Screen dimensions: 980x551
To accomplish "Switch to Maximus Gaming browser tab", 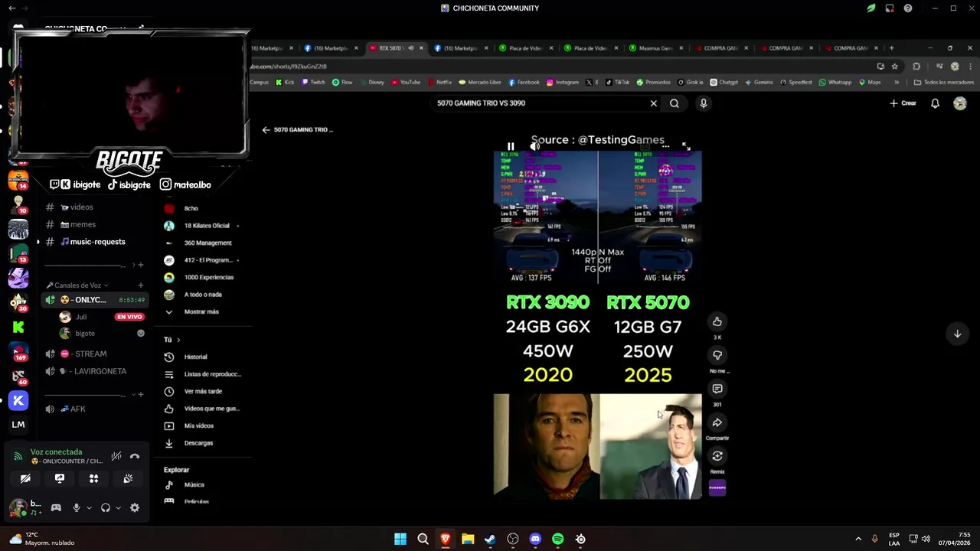I will tap(655, 48).
